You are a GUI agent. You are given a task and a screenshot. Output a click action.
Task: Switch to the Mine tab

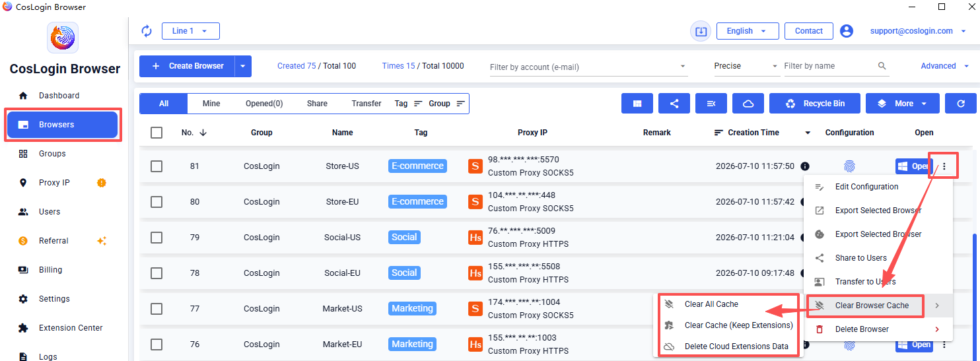coord(211,104)
